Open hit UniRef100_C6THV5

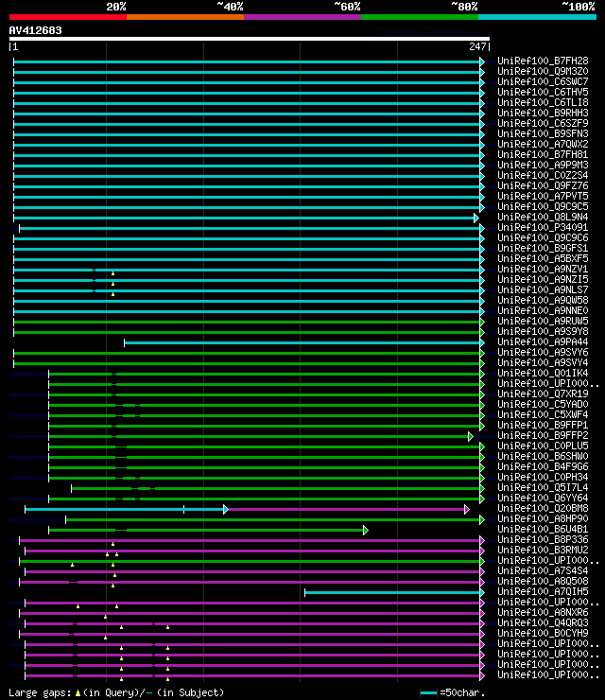point(543,92)
